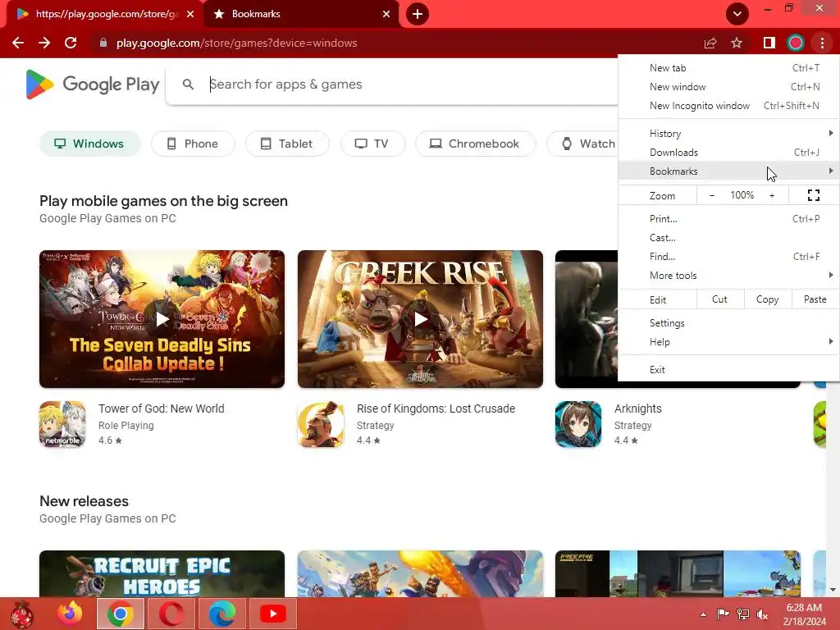
Task: Choose New tab from Chrome menu
Action: pyautogui.click(x=728, y=68)
